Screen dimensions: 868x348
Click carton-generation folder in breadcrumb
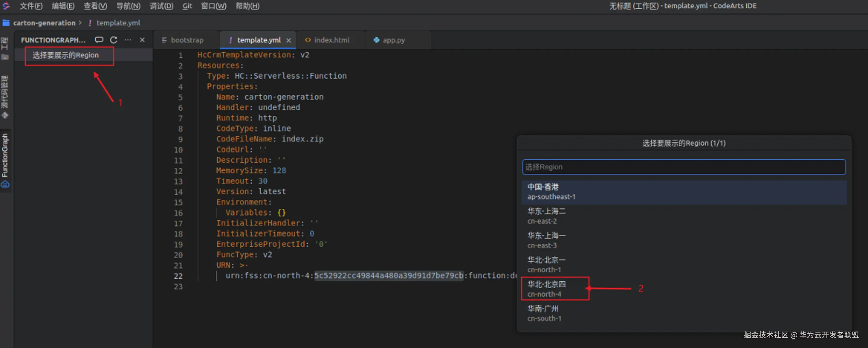(x=44, y=23)
